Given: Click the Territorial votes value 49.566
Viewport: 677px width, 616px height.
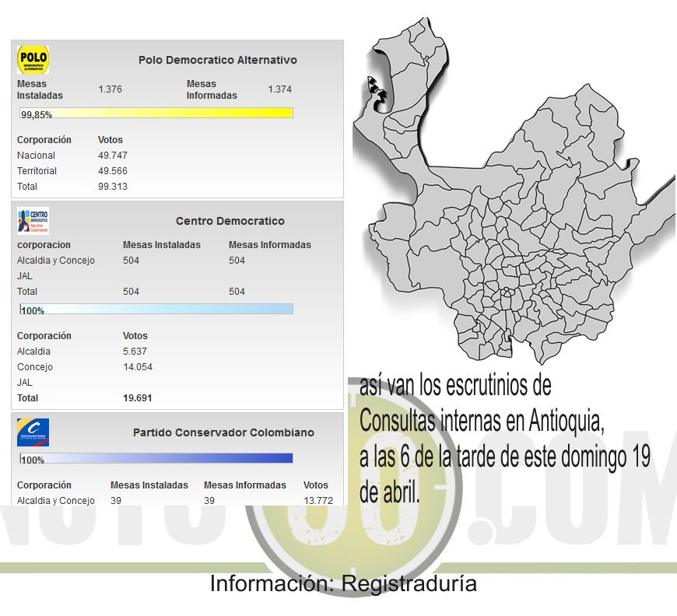Looking at the screenshot, I should (113, 171).
